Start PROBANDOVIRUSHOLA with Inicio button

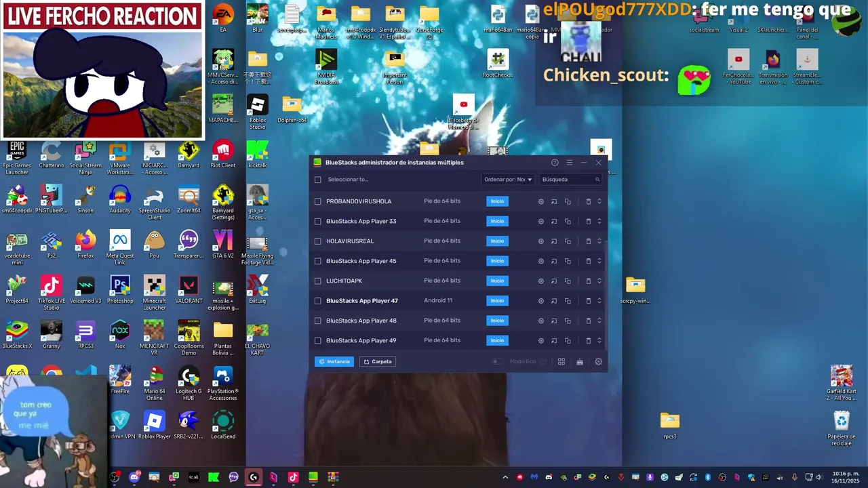tap(497, 201)
